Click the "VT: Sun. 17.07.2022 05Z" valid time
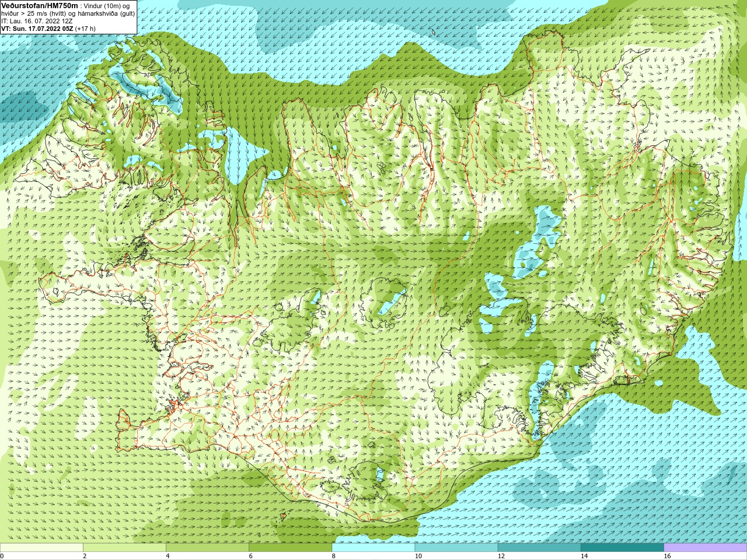The height and width of the screenshot is (560, 747). click(37, 29)
